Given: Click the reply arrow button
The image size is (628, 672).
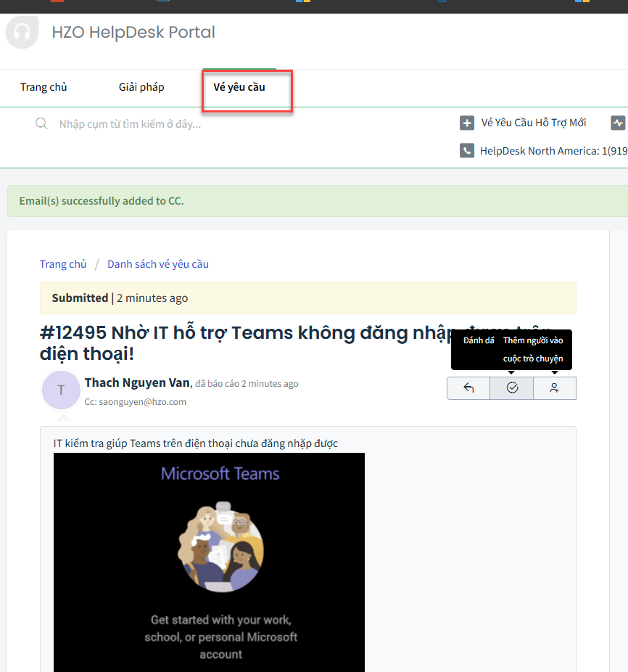Looking at the screenshot, I should pyautogui.click(x=468, y=388).
